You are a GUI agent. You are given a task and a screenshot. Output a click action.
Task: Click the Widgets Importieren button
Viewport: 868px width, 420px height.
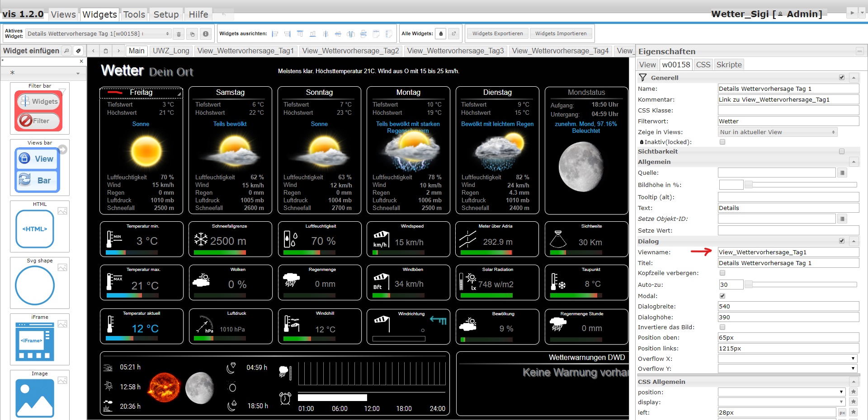coord(561,33)
